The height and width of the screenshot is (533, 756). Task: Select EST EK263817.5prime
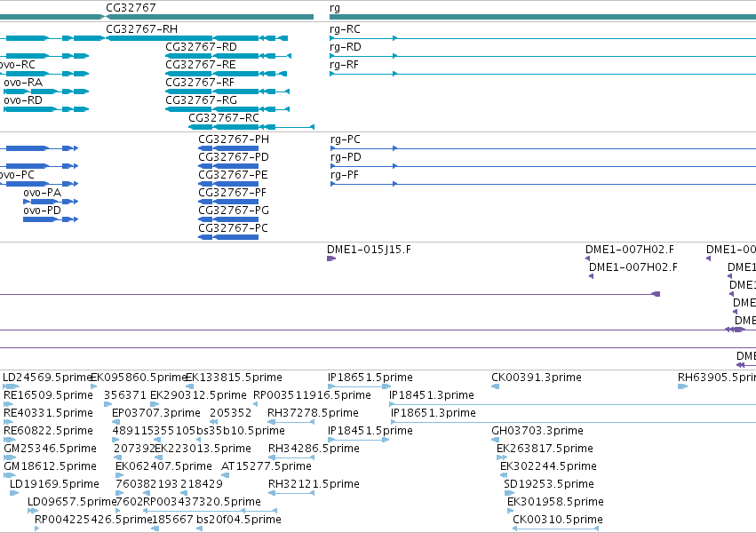502,457
